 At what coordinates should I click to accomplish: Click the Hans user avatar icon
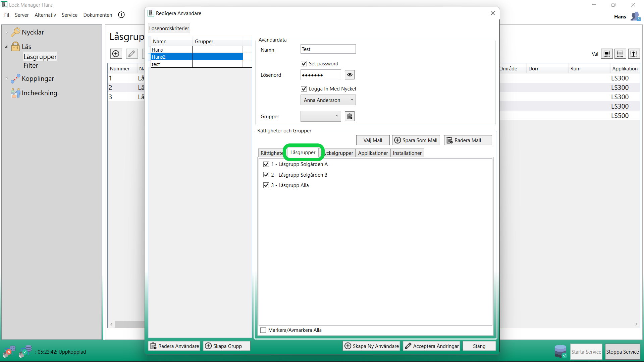click(x=635, y=16)
